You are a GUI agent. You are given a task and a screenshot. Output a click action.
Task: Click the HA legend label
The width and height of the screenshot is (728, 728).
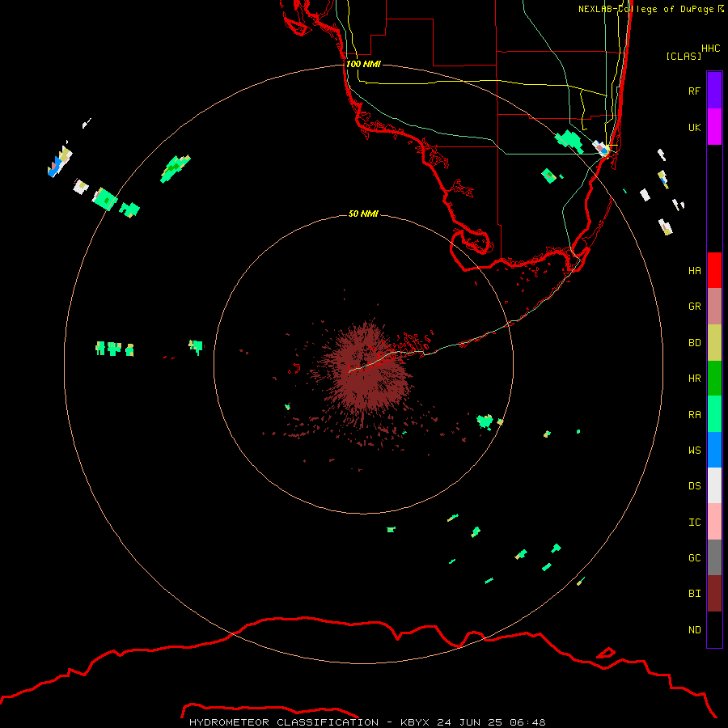coord(694,271)
